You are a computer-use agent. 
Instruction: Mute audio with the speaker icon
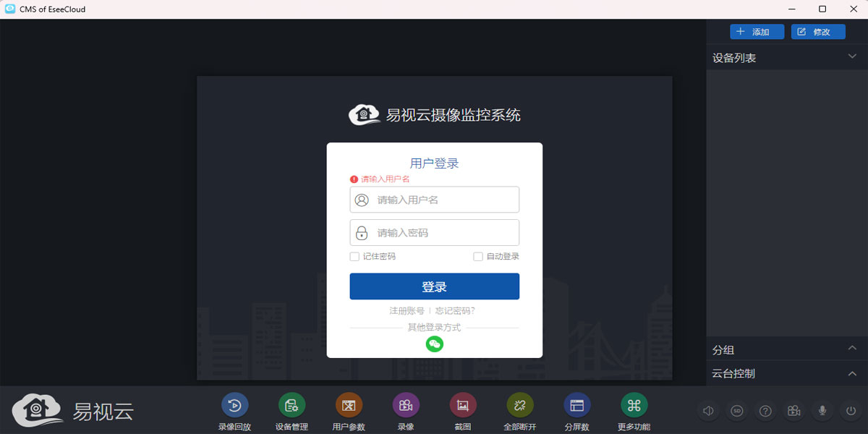click(x=707, y=410)
